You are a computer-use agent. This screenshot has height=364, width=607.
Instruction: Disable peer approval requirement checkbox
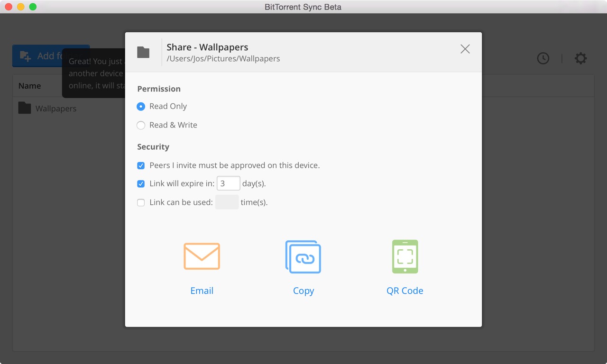pyautogui.click(x=141, y=165)
